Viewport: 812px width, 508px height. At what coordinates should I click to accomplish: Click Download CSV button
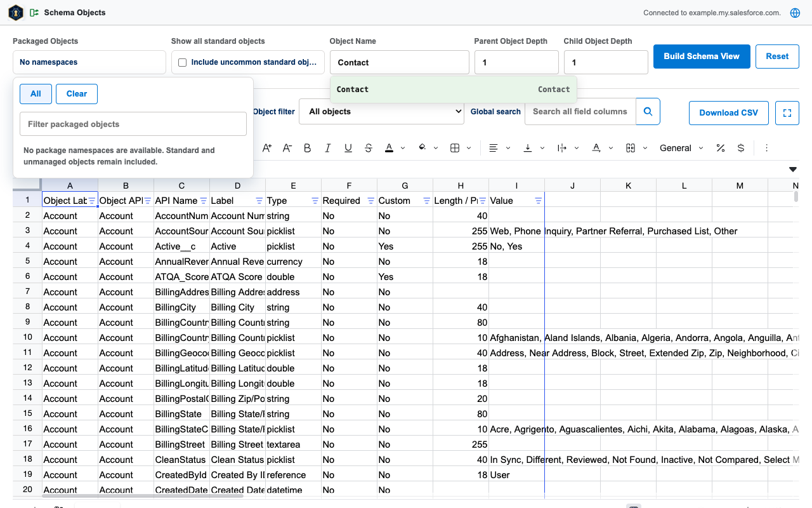728,113
